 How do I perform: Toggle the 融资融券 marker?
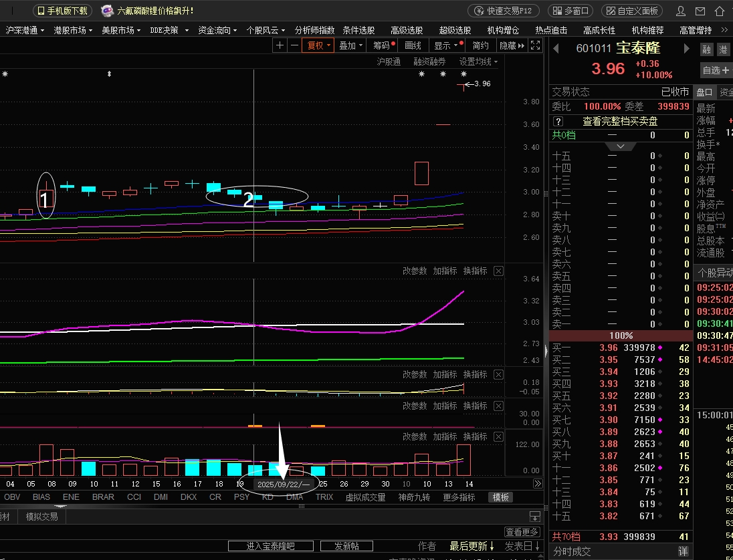click(x=429, y=61)
